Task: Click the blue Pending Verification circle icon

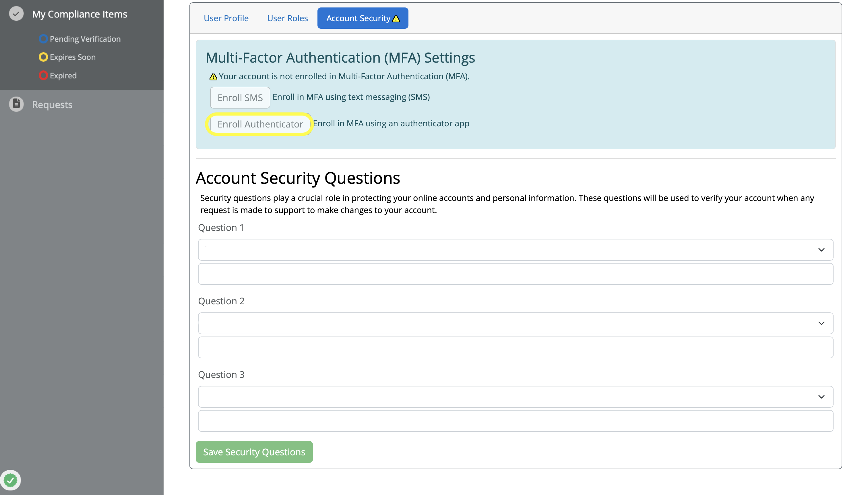Action: [x=43, y=39]
